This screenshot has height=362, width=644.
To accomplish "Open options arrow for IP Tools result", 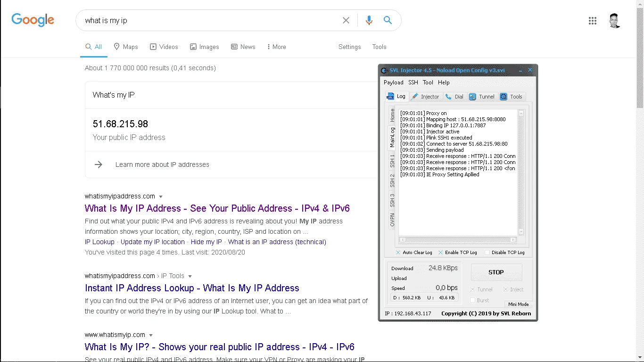I will pyautogui.click(x=190, y=276).
